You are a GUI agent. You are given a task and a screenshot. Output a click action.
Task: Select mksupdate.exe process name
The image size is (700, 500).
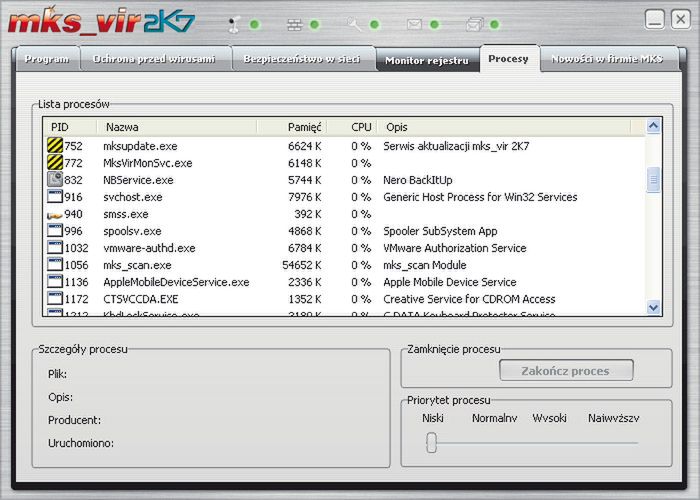coord(140,146)
